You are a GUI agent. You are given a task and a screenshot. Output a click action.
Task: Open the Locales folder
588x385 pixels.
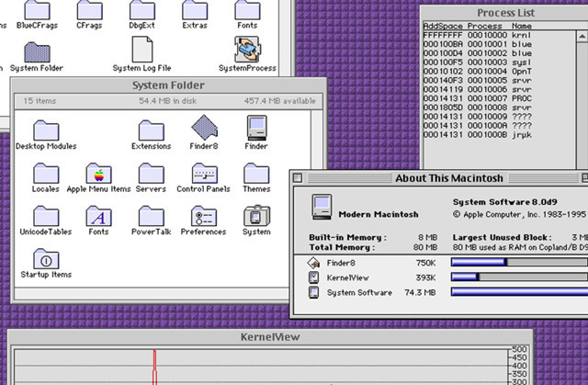(x=46, y=173)
